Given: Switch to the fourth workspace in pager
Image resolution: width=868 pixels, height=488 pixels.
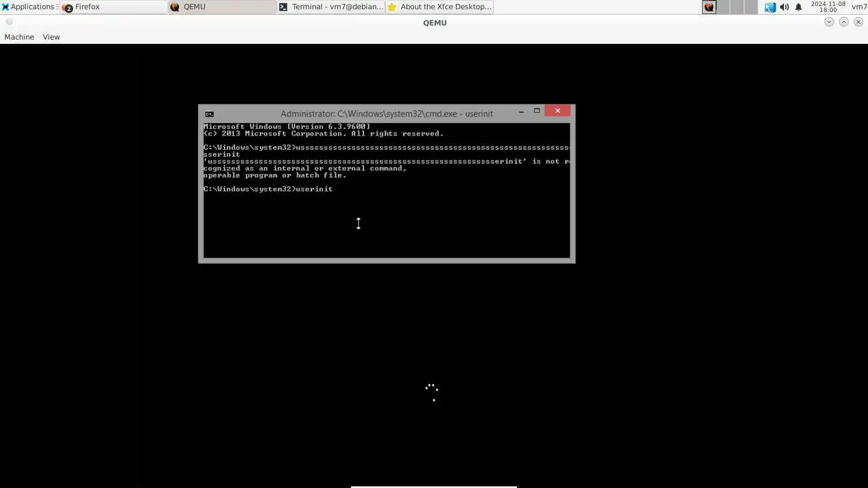Looking at the screenshot, I should (x=751, y=7).
